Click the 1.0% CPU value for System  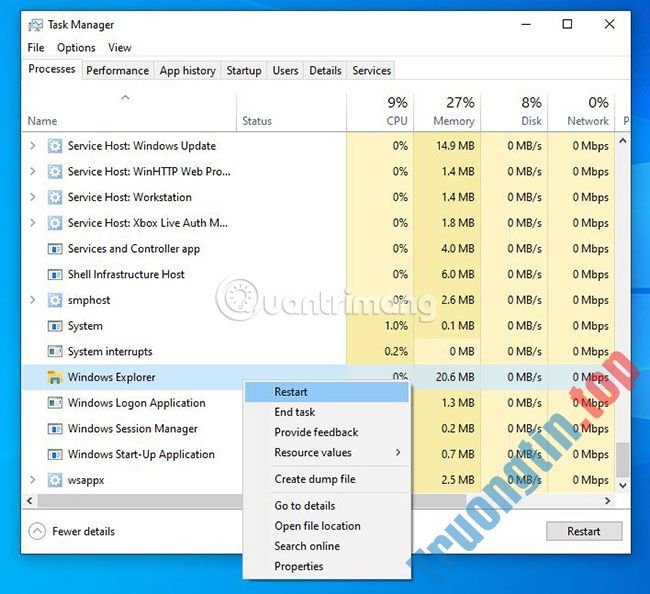[x=396, y=326]
